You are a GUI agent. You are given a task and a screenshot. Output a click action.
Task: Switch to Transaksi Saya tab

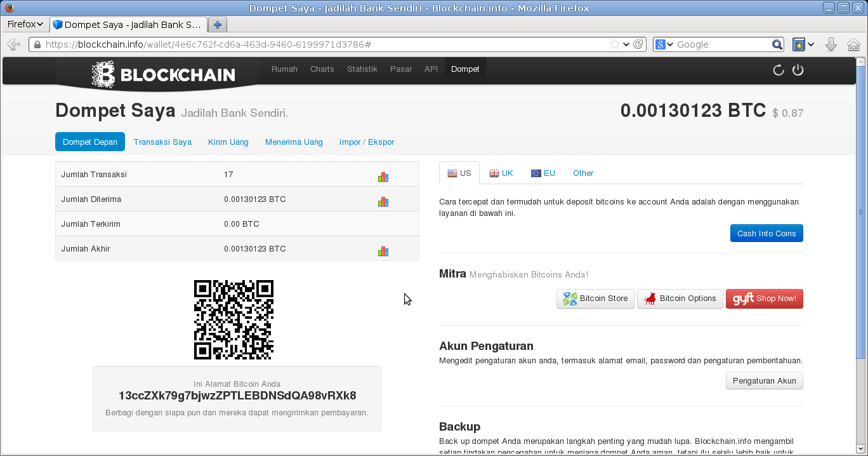pos(162,142)
